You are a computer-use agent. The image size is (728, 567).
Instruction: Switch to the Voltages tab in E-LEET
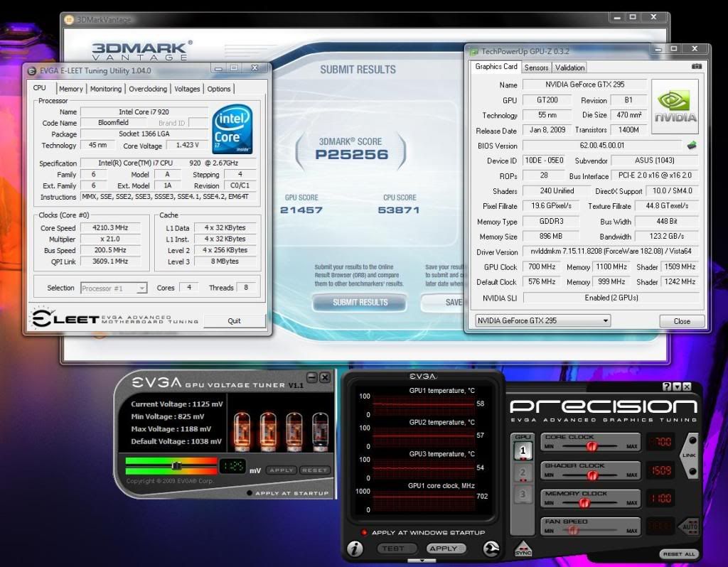pos(187,89)
